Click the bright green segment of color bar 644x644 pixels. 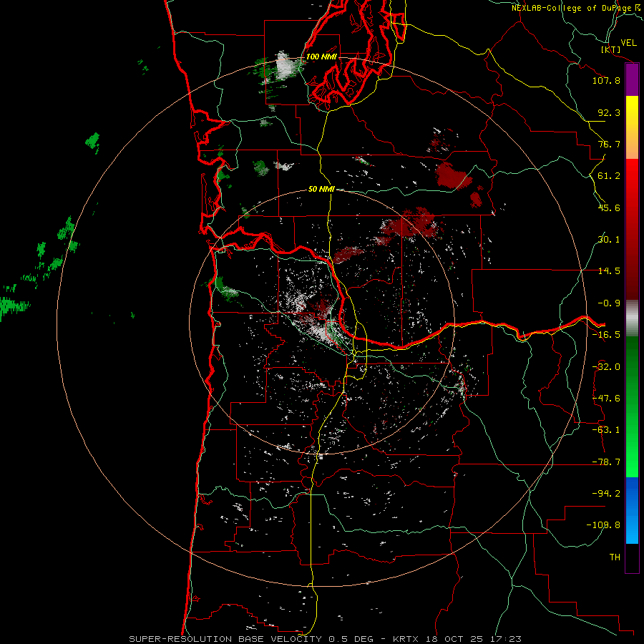(x=632, y=406)
